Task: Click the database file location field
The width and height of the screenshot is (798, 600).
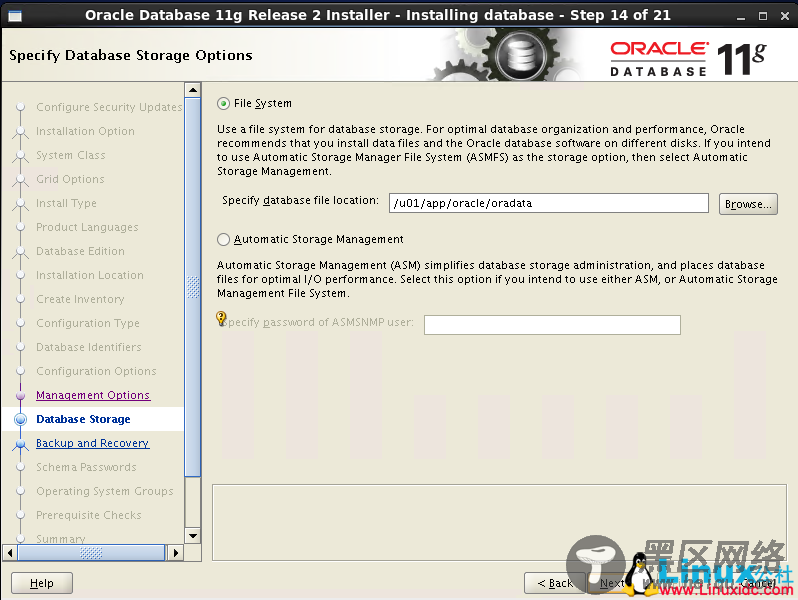Action: tap(549, 203)
